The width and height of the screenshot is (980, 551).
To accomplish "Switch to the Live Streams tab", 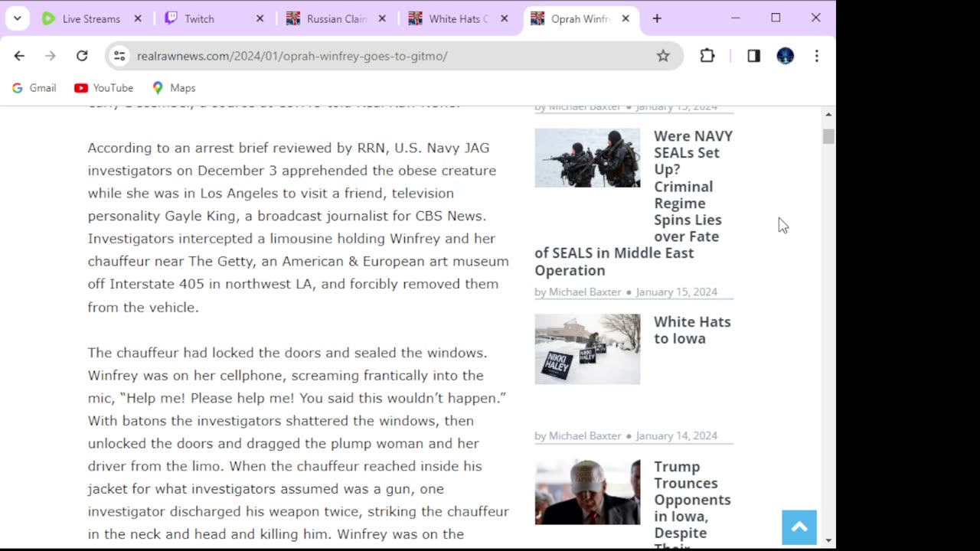I will (91, 18).
